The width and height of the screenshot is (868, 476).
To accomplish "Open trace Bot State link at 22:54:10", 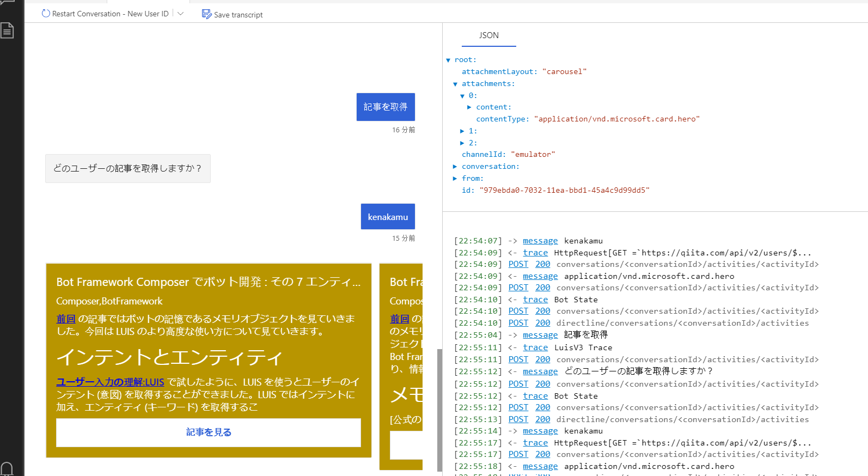I will coord(535,300).
